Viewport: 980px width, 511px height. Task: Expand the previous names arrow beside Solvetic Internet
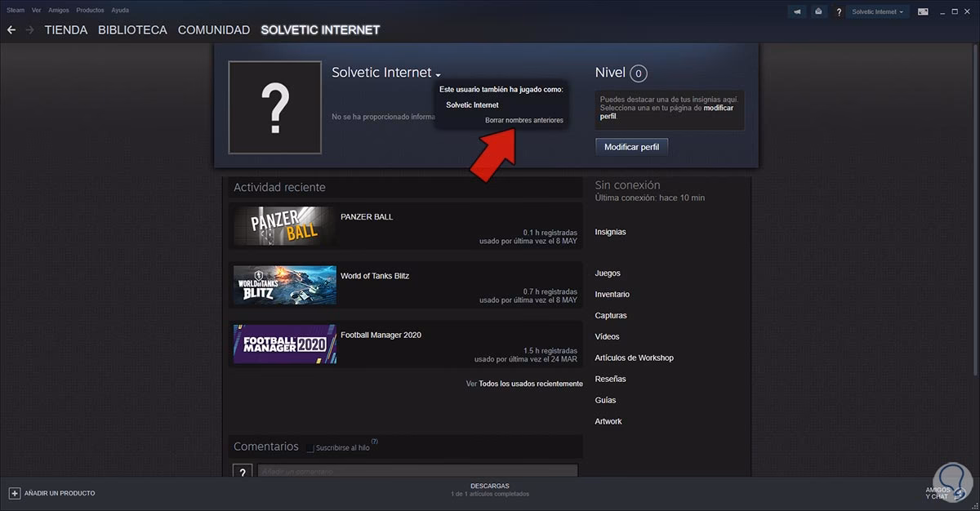(x=439, y=75)
